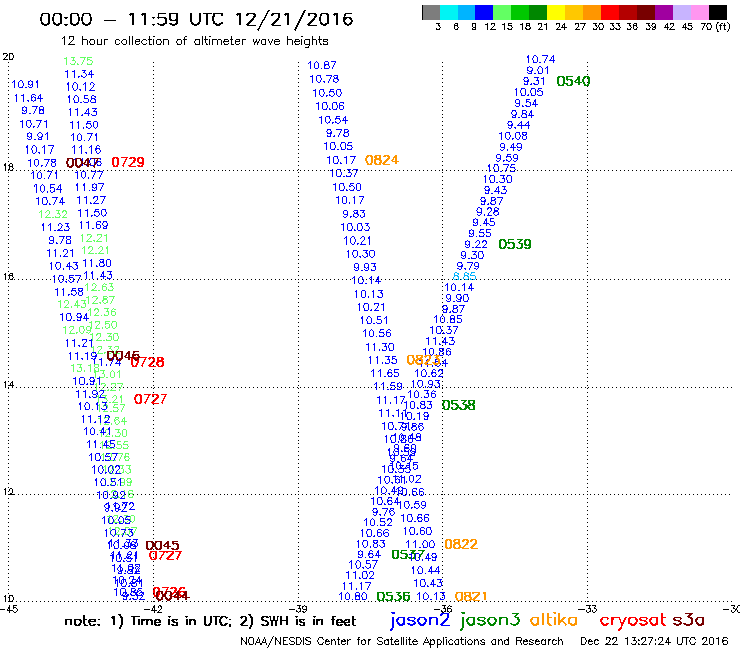This screenshot has width=740, height=650.
Task: Click the red '0729' time label
Action: pos(128,162)
